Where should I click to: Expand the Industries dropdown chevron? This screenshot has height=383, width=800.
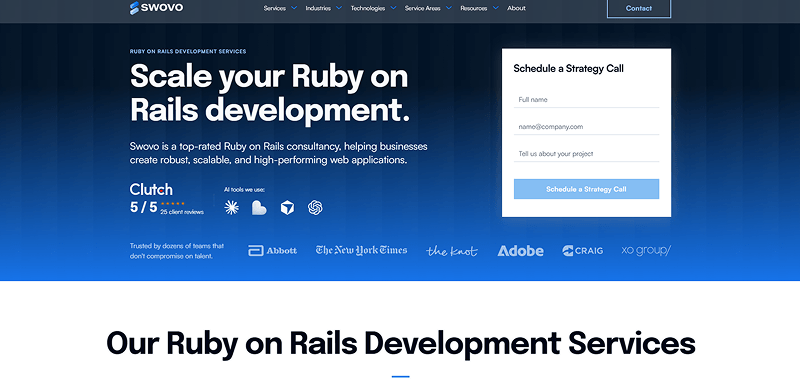click(x=339, y=8)
